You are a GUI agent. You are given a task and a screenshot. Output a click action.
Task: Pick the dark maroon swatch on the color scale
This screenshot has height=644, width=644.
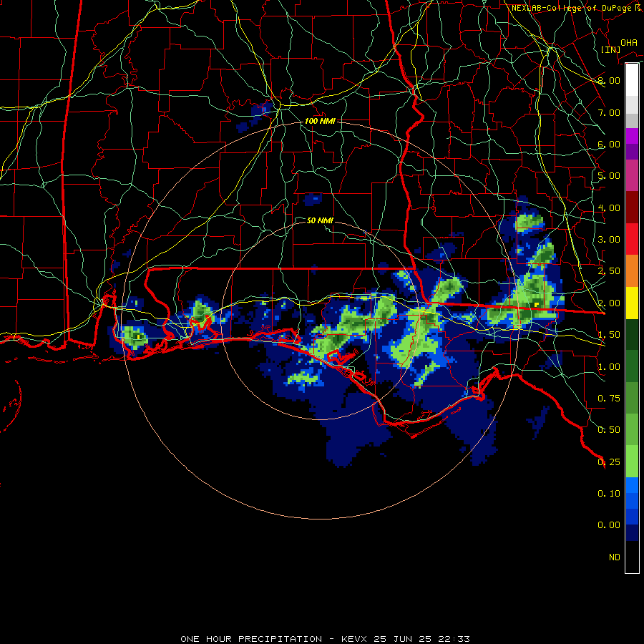[632, 207]
